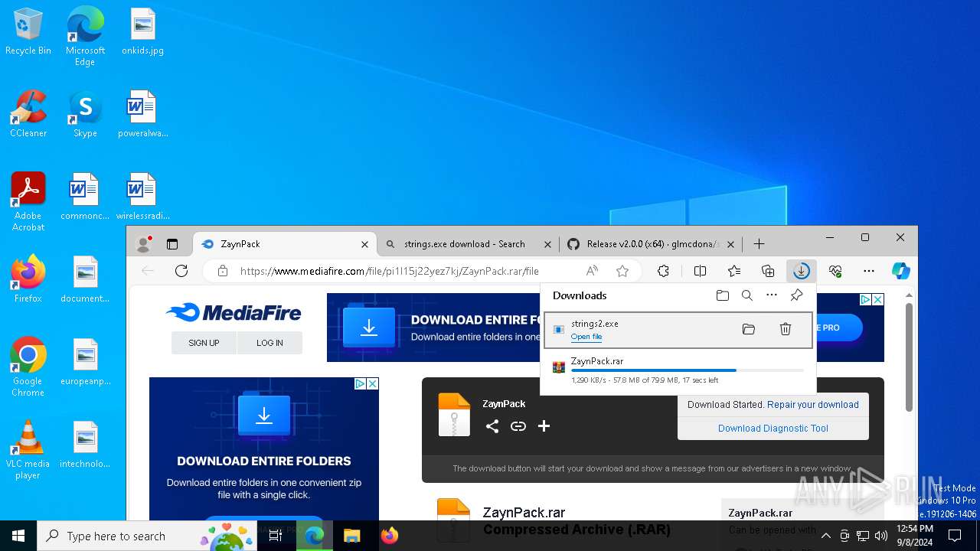Open the tab actions menu icon

coord(172,244)
